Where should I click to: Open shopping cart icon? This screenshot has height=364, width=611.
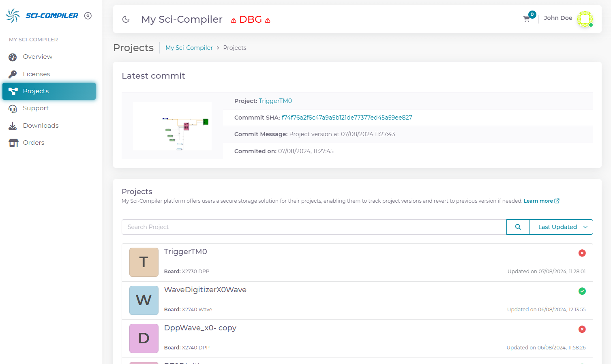click(x=527, y=19)
